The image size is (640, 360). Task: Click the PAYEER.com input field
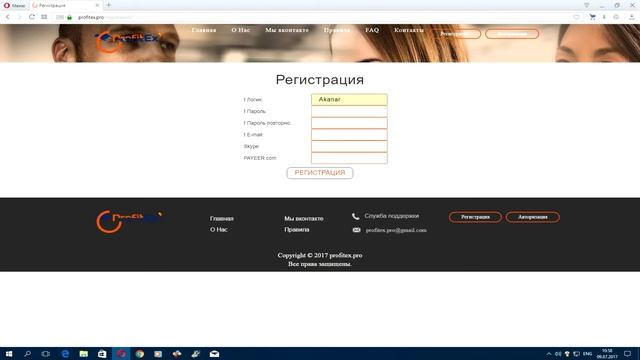pyautogui.click(x=349, y=158)
